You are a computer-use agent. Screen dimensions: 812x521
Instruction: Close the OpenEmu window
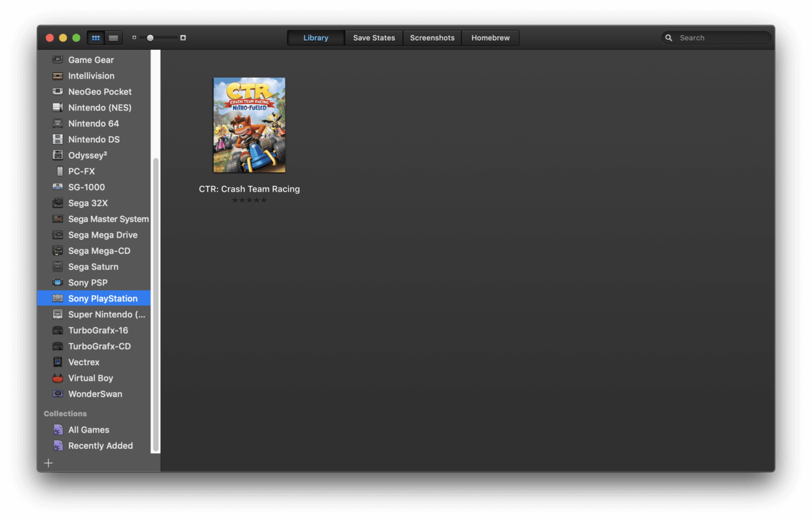50,38
